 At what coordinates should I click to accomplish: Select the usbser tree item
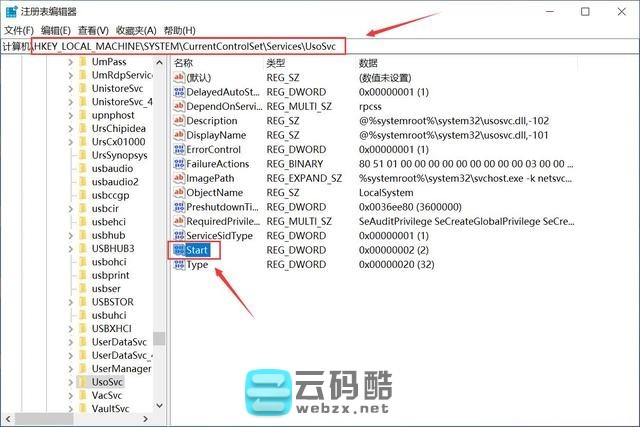pos(106,289)
